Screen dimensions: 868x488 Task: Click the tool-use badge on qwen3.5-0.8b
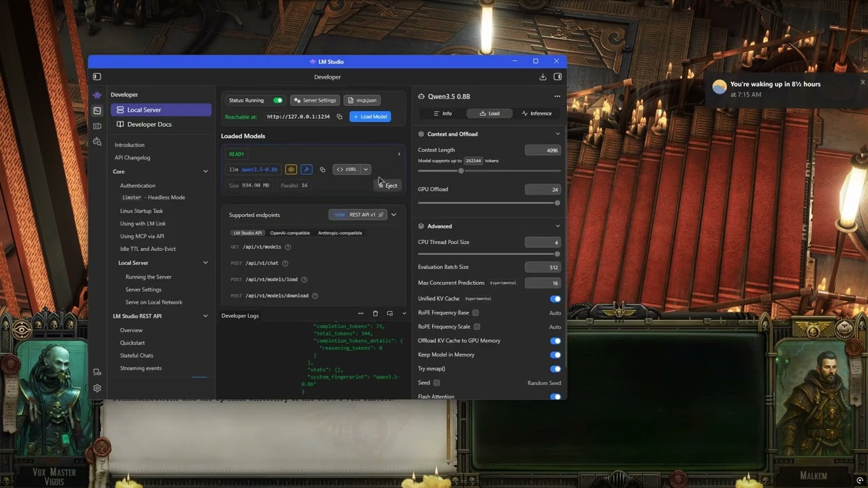pos(307,169)
